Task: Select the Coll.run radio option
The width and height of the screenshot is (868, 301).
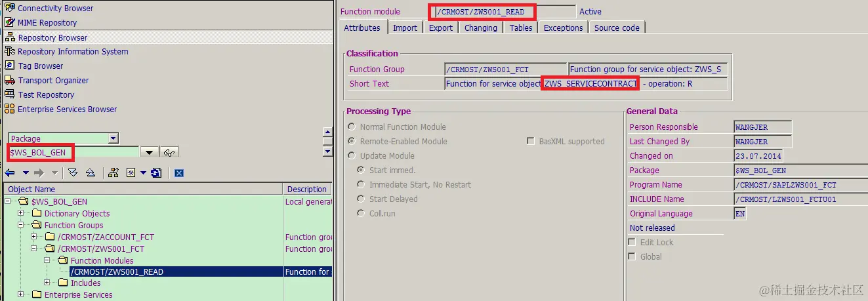Action: (362, 213)
